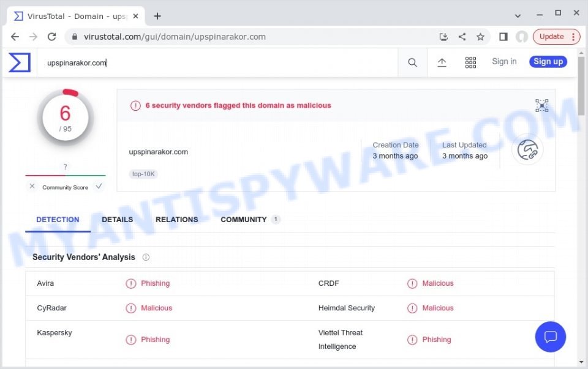Viewport: 588px width, 369px height.
Task: Close the VirusTotal browser tab
Action: coord(136,16)
